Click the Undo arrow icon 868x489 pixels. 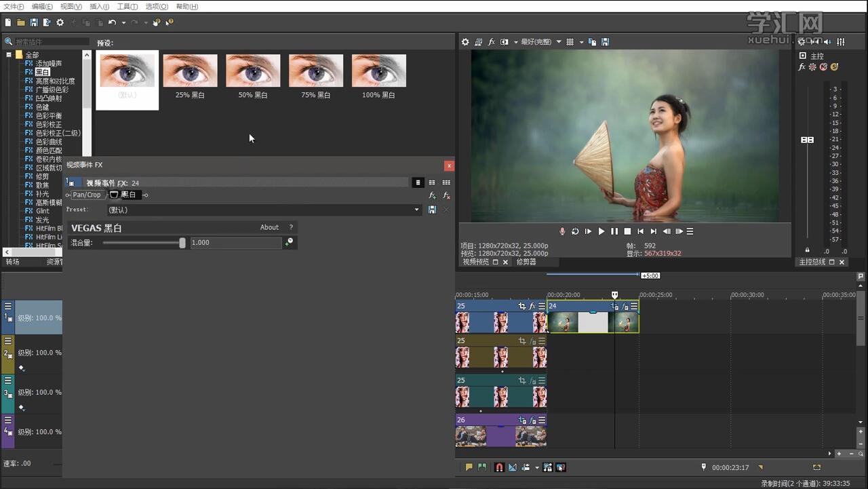(112, 22)
